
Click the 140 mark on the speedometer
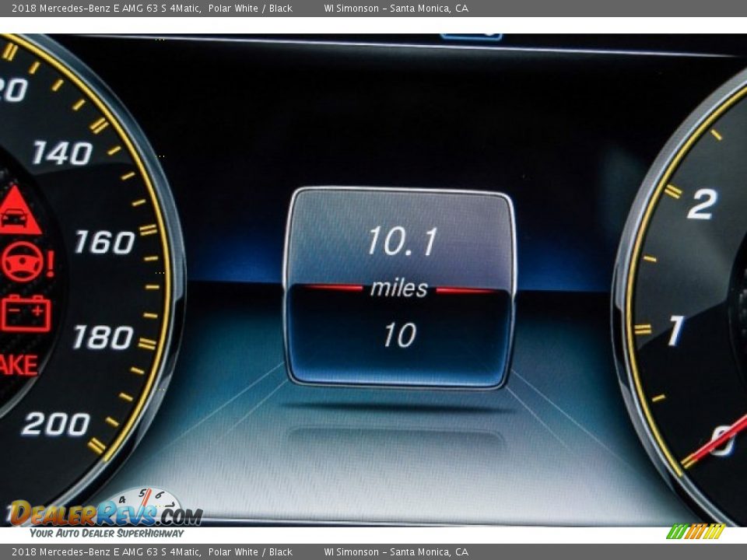click(x=62, y=153)
